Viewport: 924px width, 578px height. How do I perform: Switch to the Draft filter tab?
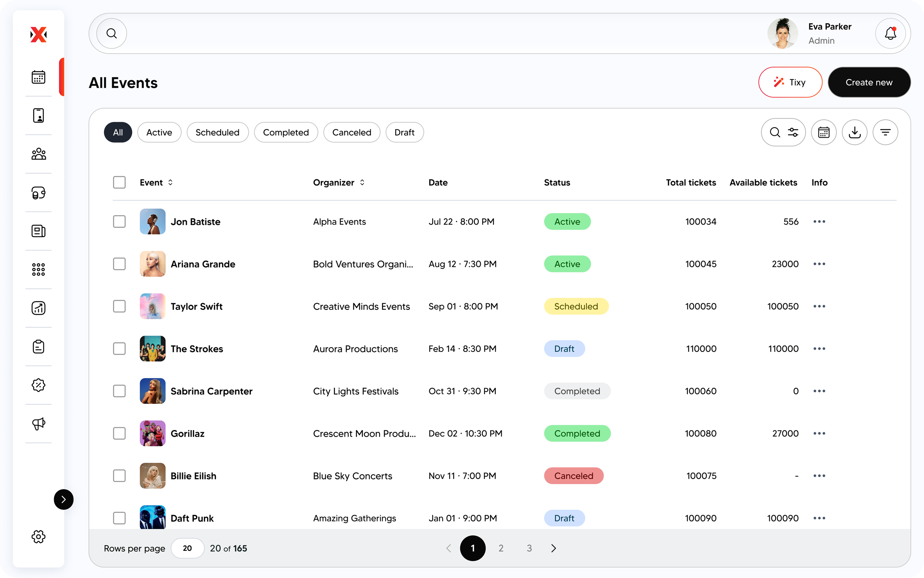(405, 132)
